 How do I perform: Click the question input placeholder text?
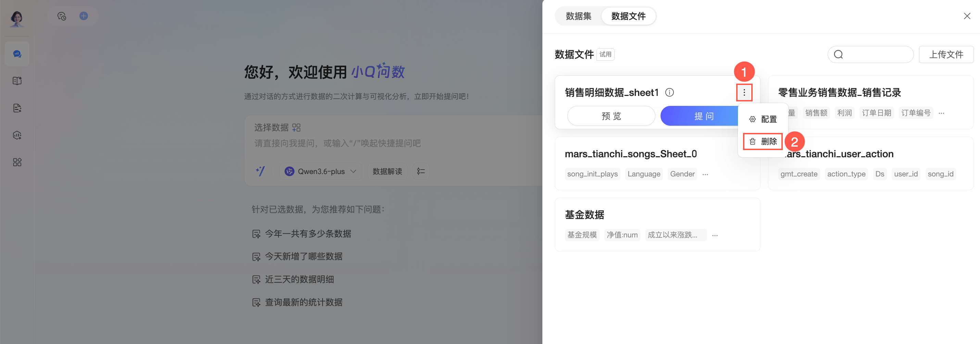(x=337, y=144)
